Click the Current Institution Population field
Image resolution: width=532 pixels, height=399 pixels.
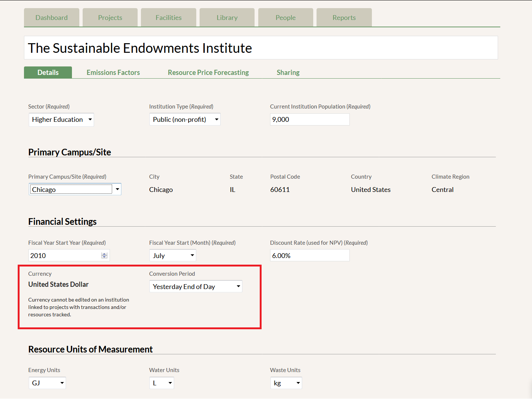point(310,119)
